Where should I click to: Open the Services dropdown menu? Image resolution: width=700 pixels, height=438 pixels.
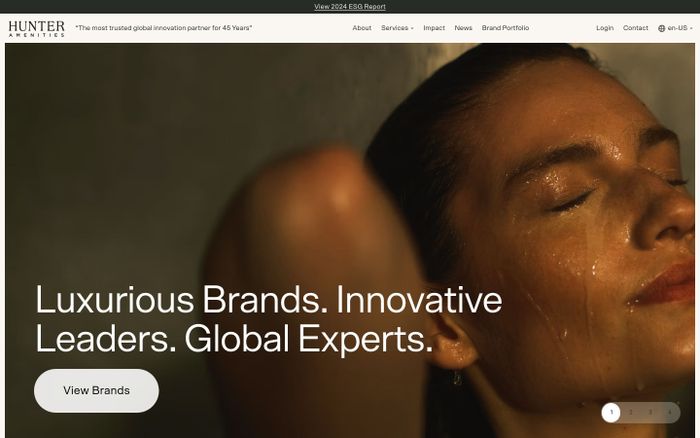click(x=397, y=28)
